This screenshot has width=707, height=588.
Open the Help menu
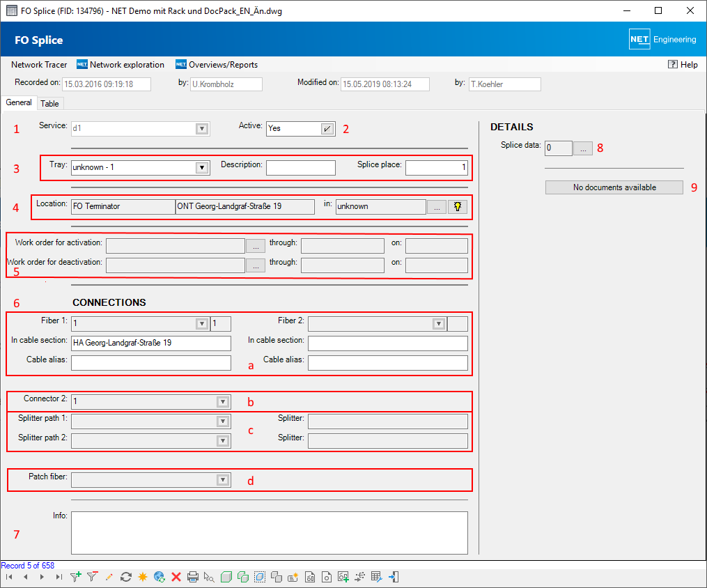pyautogui.click(x=683, y=65)
